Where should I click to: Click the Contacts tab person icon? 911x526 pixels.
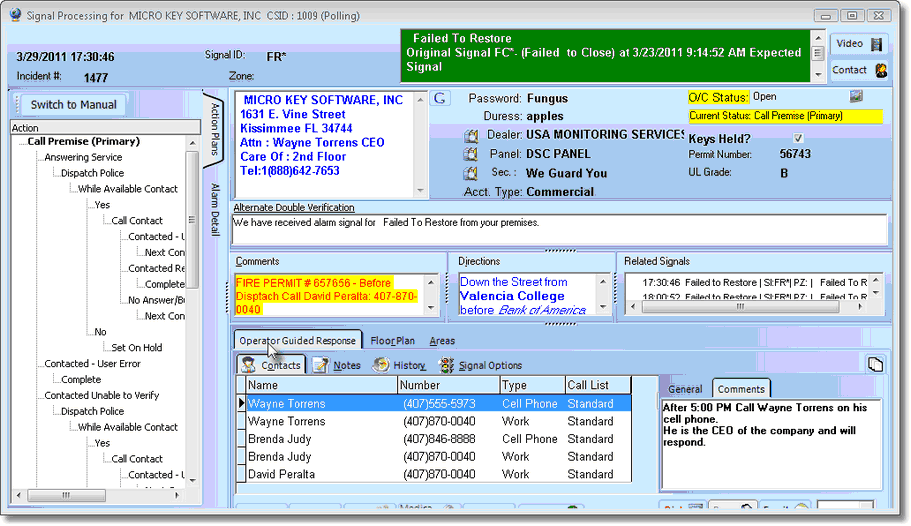(249, 365)
